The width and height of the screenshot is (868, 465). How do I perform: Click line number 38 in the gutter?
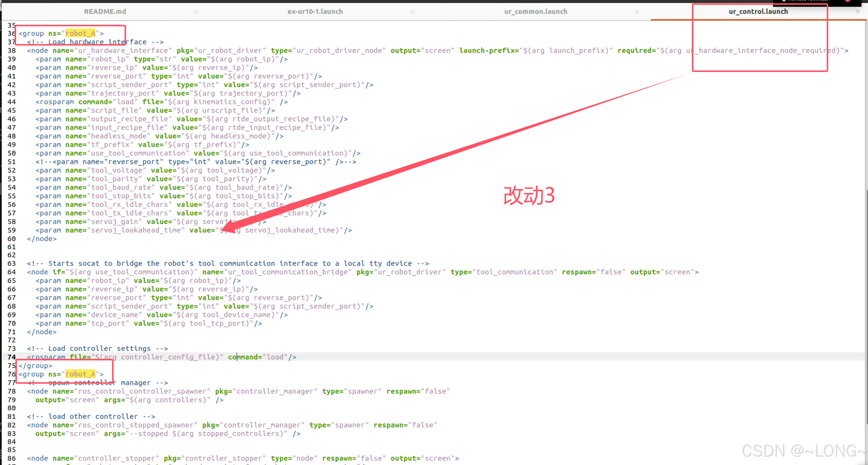[11, 51]
